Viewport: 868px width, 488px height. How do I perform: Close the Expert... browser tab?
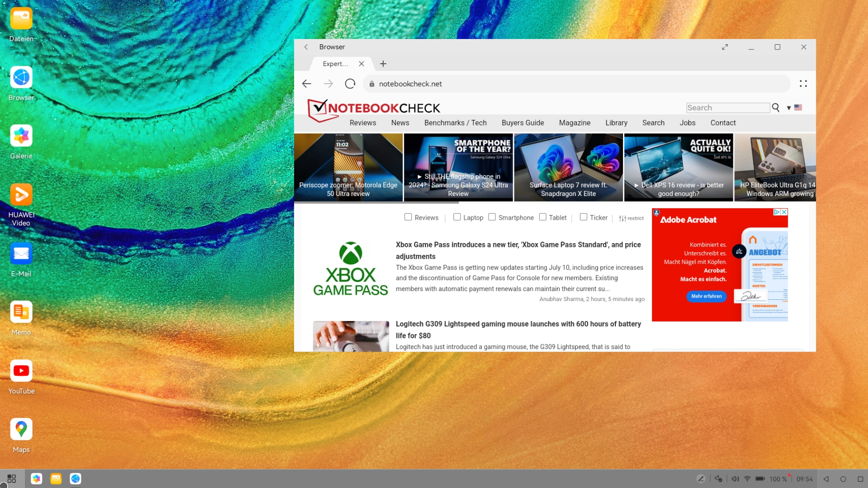pos(362,64)
